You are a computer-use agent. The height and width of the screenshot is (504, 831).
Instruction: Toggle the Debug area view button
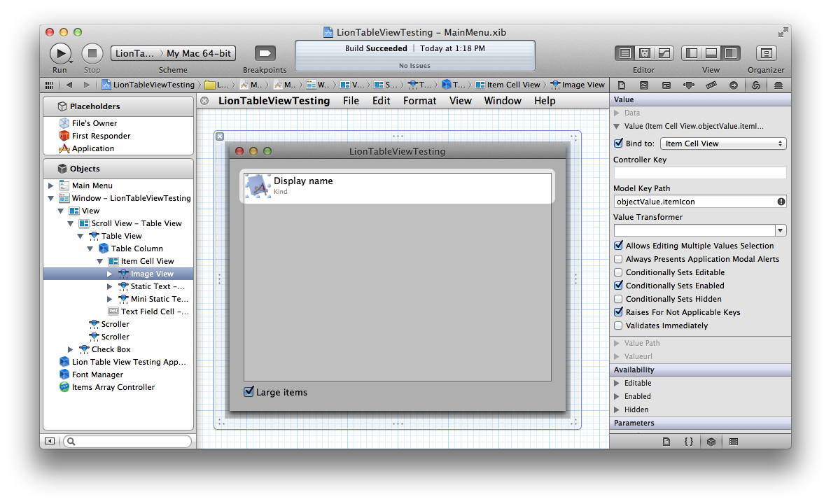711,53
